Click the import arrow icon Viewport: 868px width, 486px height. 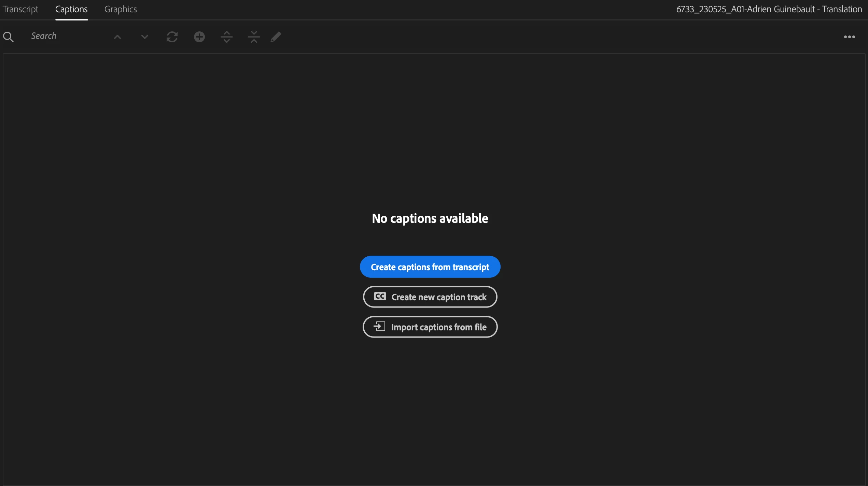(379, 326)
